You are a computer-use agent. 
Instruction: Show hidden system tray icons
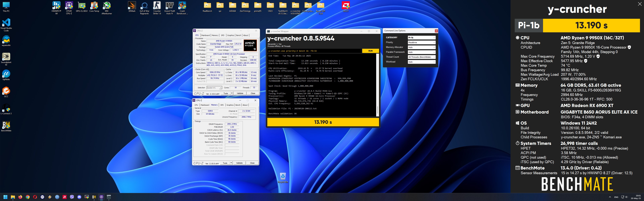pos(610,197)
